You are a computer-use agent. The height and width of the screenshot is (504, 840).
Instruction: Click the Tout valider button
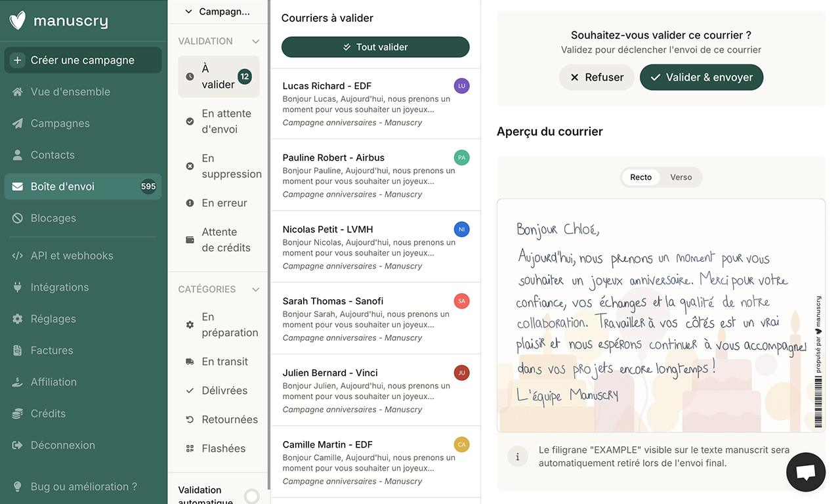[x=375, y=47]
